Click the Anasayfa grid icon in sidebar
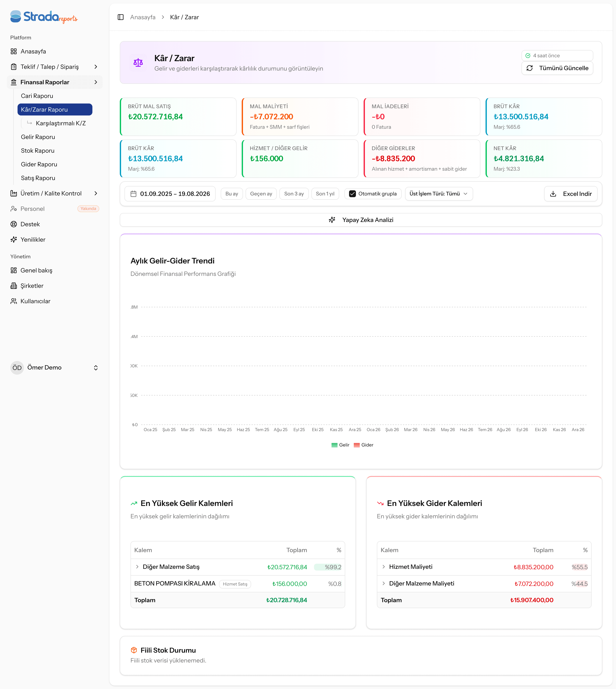The height and width of the screenshot is (689, 616). 13,52
